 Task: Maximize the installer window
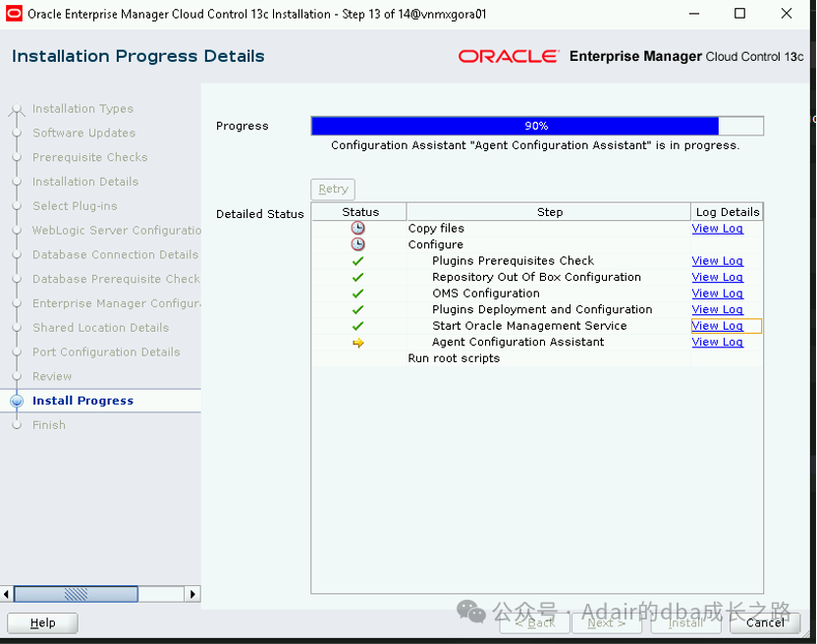click(739, 14)
